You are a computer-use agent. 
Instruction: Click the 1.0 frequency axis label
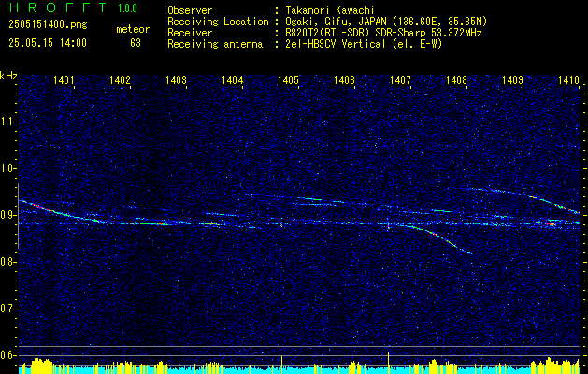tap(6, 168)
